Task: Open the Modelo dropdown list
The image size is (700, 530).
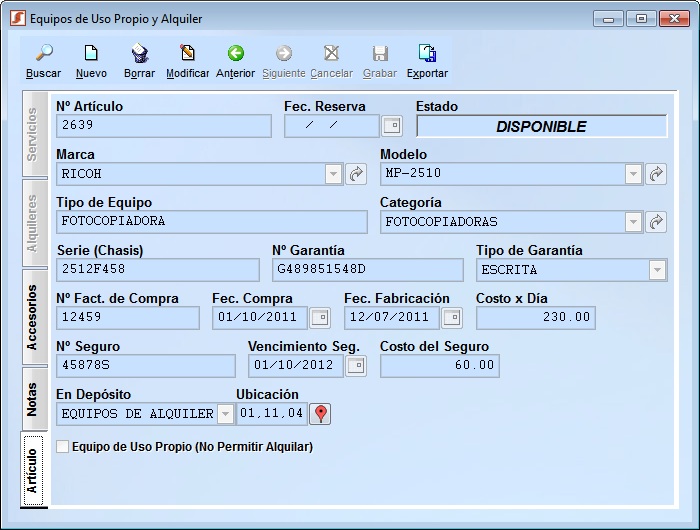Action: coord(633,174)
